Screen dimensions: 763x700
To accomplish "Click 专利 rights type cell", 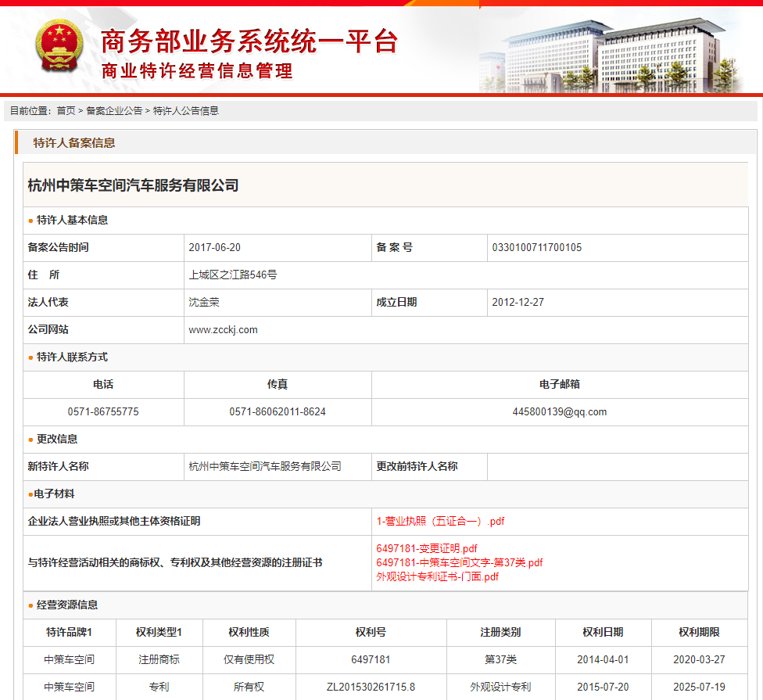I will [159, 687].
